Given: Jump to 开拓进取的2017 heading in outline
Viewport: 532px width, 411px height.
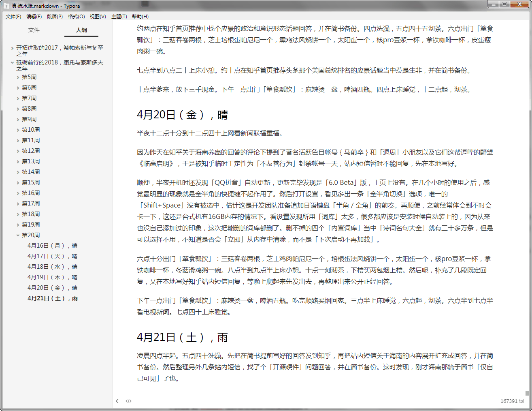Looking at the screenshot, I should pyautogui.click(x=60, y=51).
